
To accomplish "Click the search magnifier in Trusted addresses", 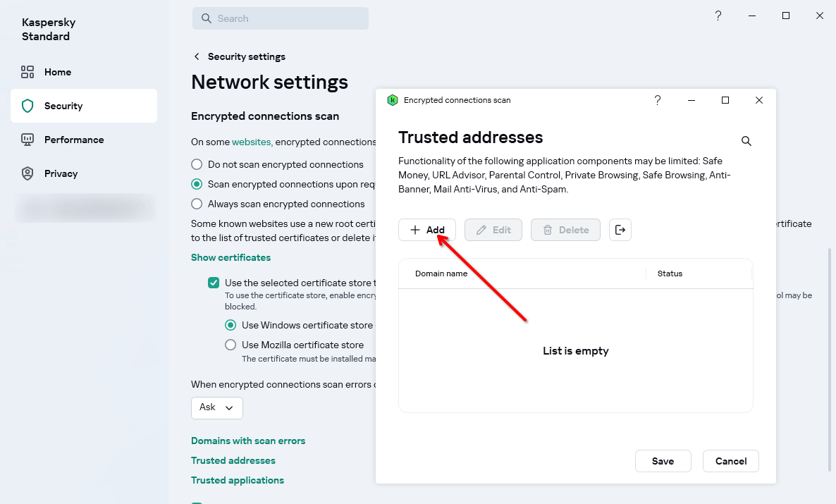I will click(746, 141).
